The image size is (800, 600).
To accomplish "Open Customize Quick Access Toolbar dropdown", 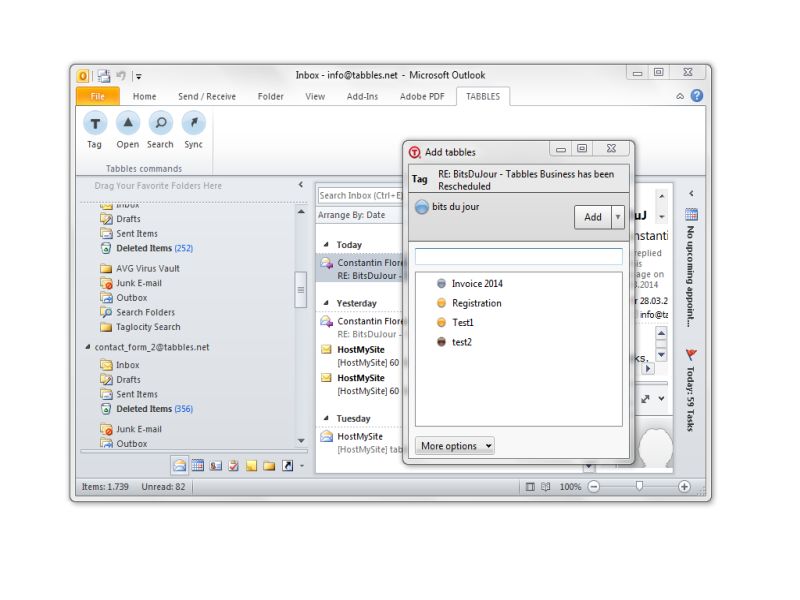I will point(138,77).
